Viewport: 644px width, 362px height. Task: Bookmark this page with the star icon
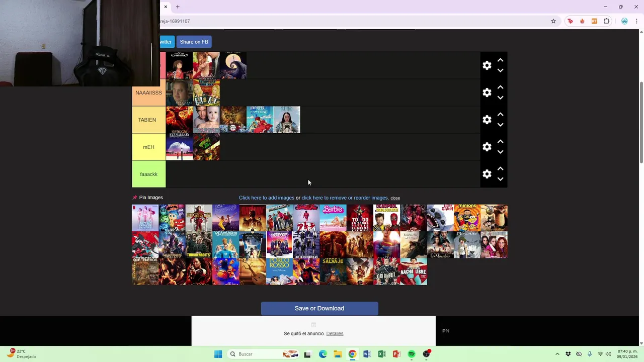553,21
